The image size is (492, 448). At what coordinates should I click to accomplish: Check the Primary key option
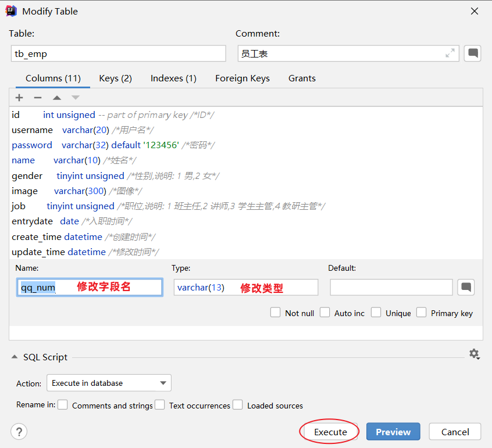[422, 313]
